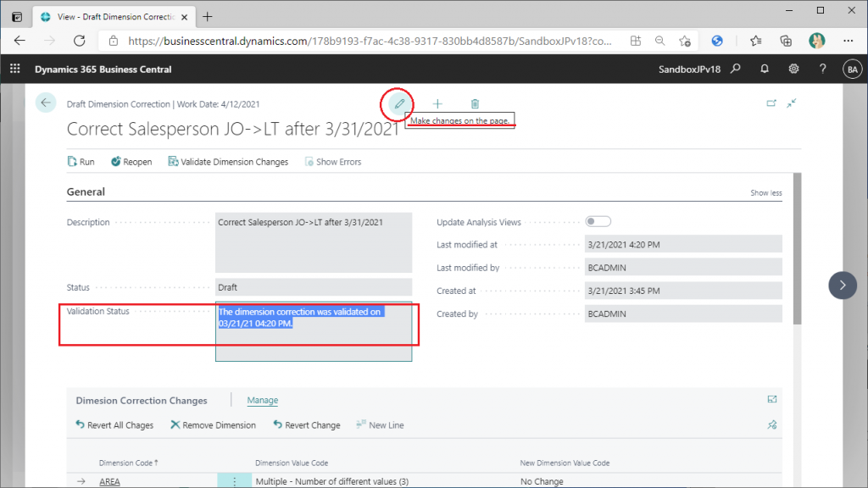
Task: Click the Reopen action
Action: click(x=131, y=162)
